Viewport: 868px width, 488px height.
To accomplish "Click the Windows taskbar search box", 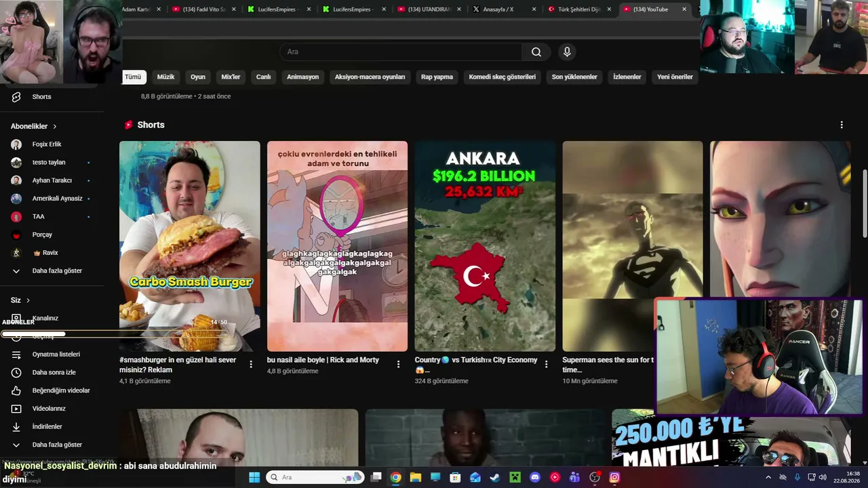I will click(315, 477).
